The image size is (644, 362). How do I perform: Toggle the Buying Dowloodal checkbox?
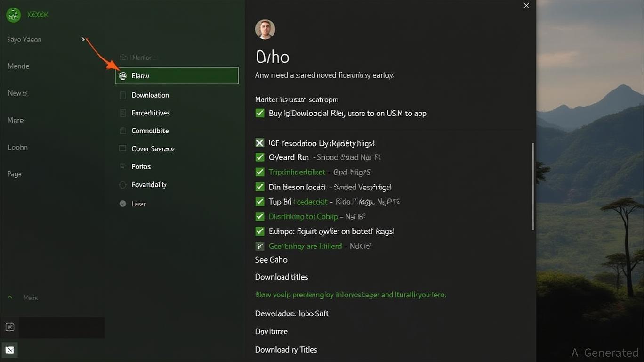[x=259, y=113]
